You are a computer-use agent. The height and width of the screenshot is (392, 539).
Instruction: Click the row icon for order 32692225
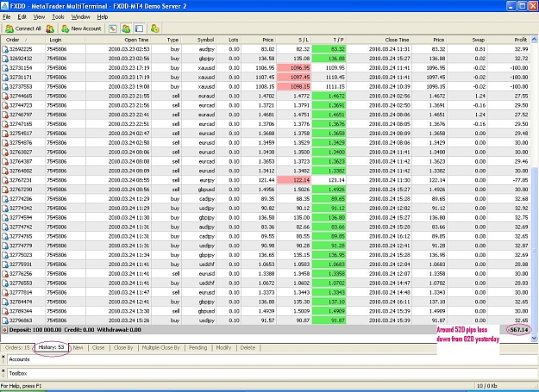click(5, 49)
